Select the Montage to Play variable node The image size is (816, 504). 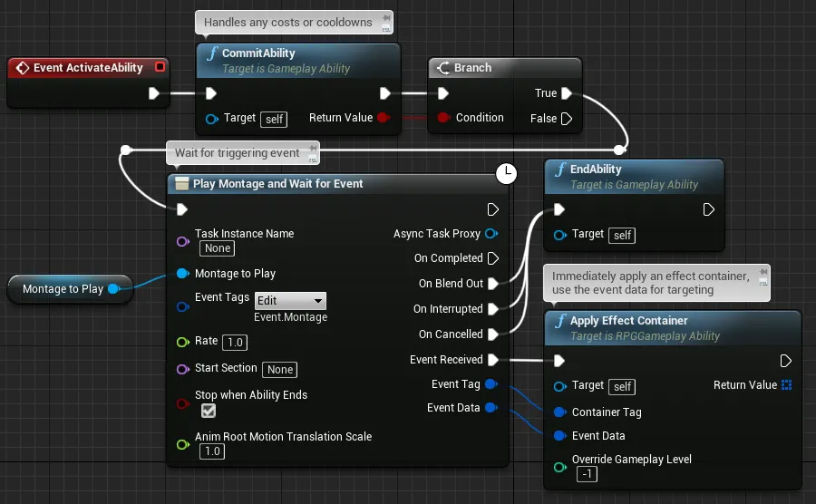[x=70, y=288]
